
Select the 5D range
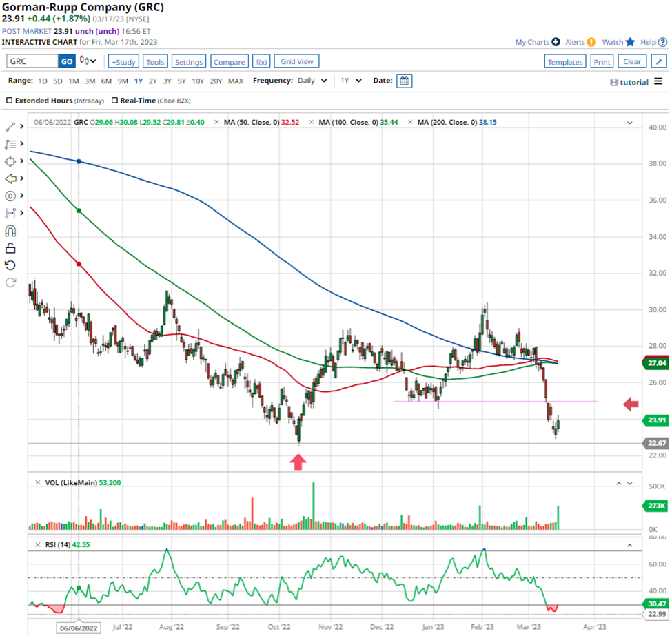tap(58, 81)
